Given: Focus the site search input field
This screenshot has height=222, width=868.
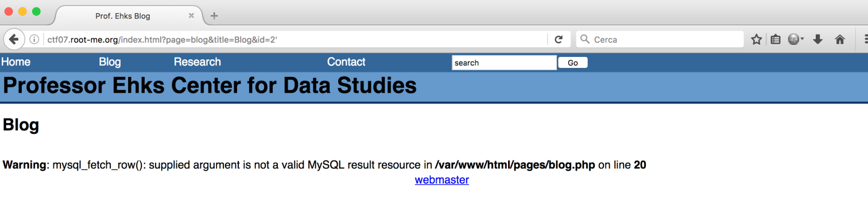Looking at the screenshot, I should coord(504,63).
